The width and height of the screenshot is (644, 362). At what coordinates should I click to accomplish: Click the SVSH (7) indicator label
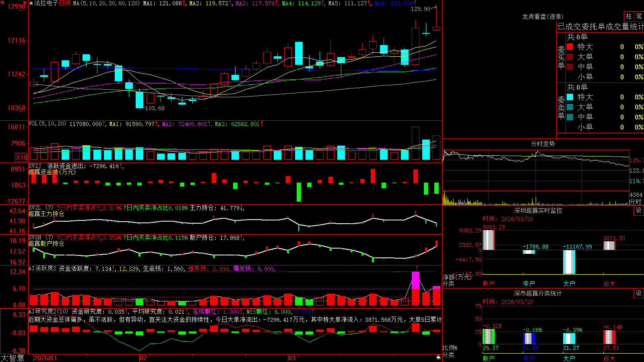tap(41, 237)
